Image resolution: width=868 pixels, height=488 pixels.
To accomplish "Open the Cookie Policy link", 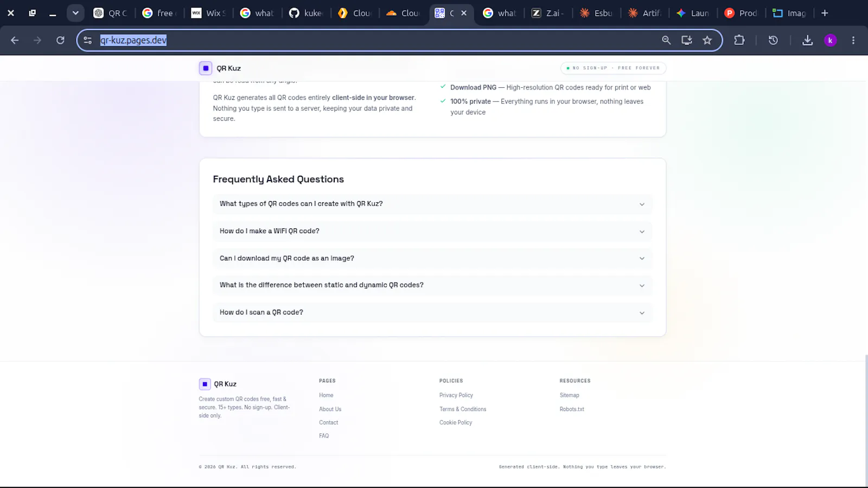I will point(456,422).
